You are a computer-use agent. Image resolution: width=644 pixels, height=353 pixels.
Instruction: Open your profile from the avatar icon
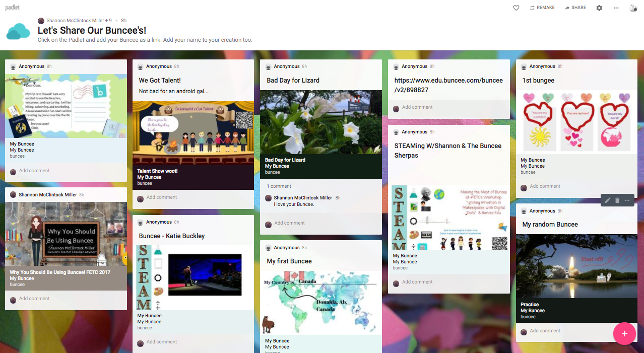[633, 8]
